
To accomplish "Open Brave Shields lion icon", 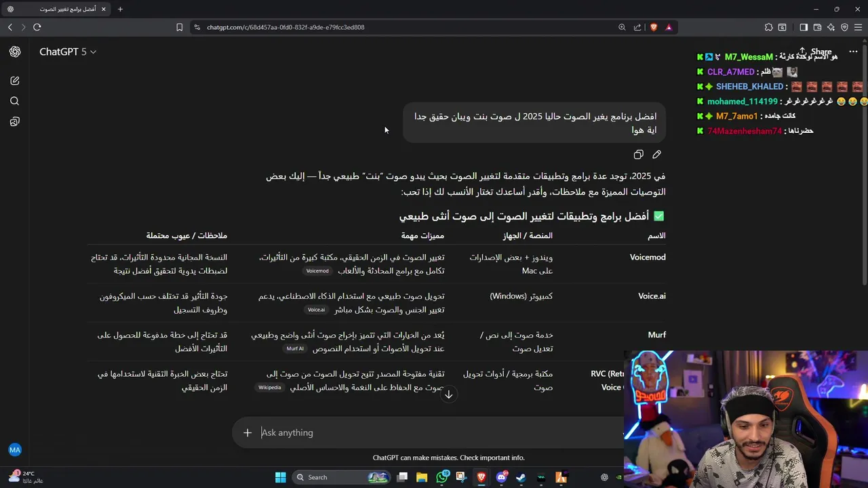I will 654,27.
